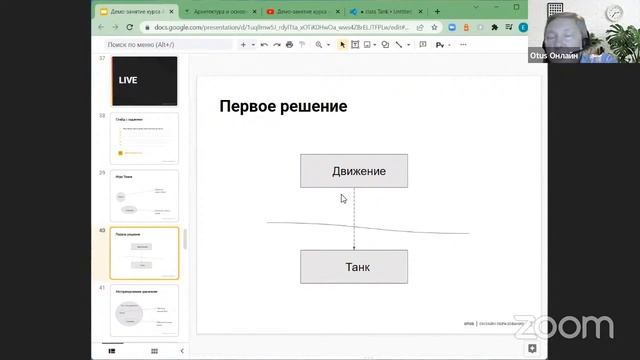Open the new slide layout dropdown arrow

pos(253,44)
